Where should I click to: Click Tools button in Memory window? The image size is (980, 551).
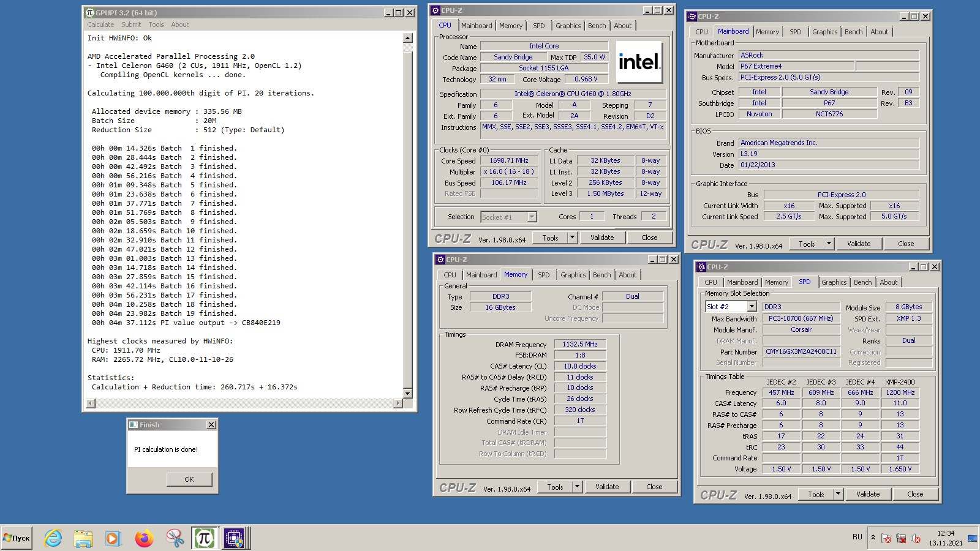tap(556, 487)
